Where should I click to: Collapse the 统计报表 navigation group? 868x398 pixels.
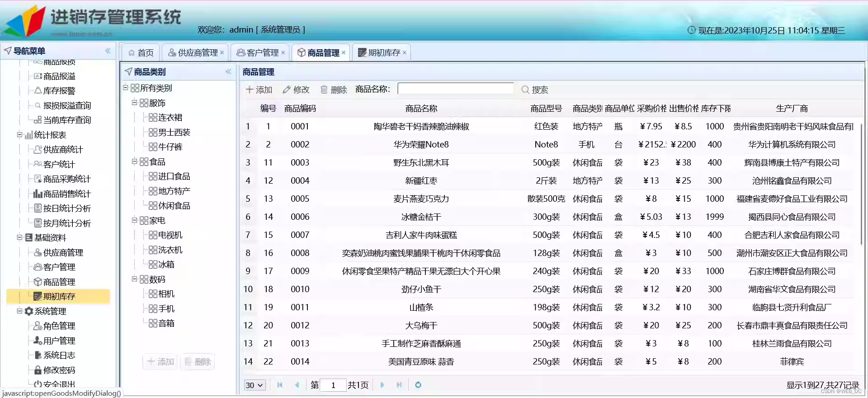coord(19,135)
